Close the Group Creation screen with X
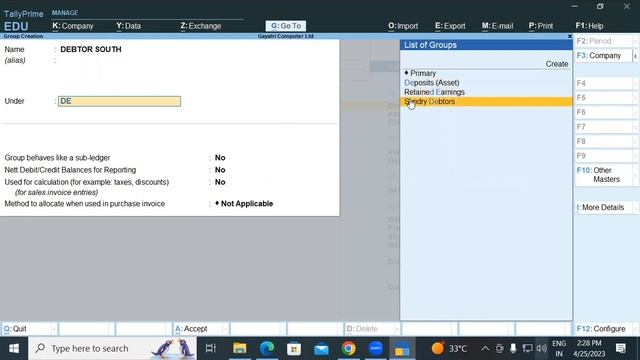Screen dimensions: 640x360 click(x=570, y=36)
